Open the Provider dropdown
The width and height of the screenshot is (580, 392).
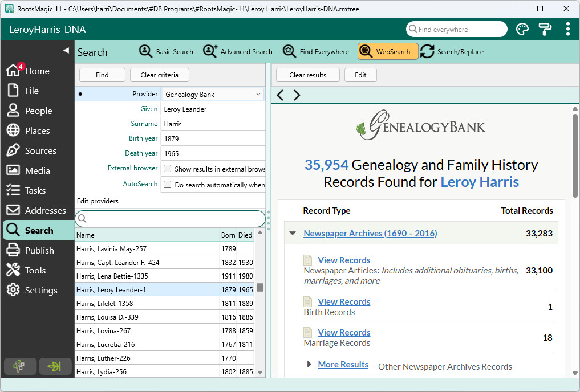[x=213, y=94]
